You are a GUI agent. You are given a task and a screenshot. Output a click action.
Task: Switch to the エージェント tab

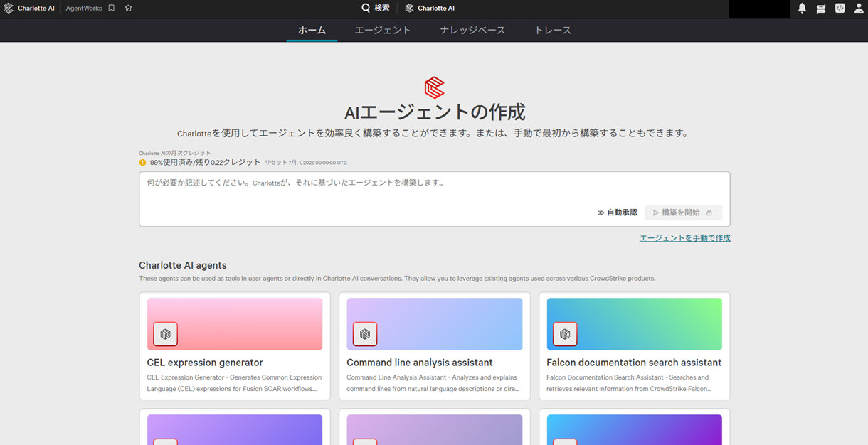383,30
